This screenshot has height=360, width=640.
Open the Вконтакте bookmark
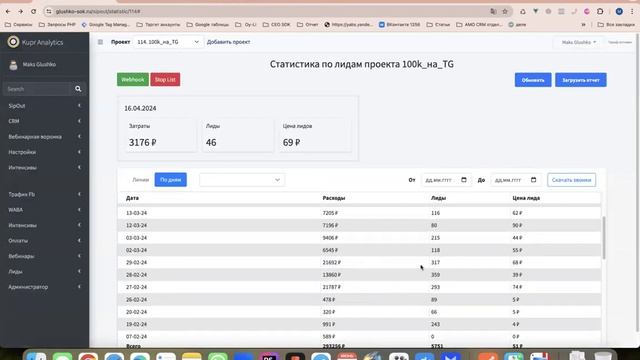400,24
